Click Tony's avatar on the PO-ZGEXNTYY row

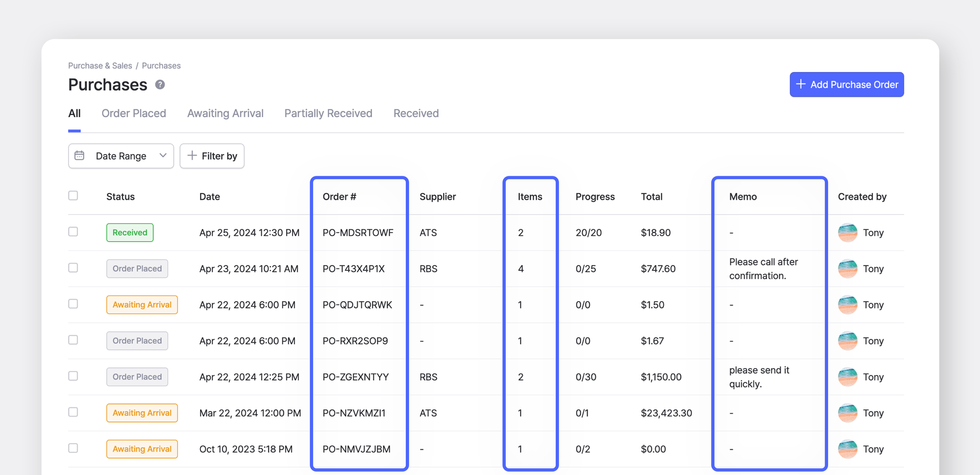[847, 377]
